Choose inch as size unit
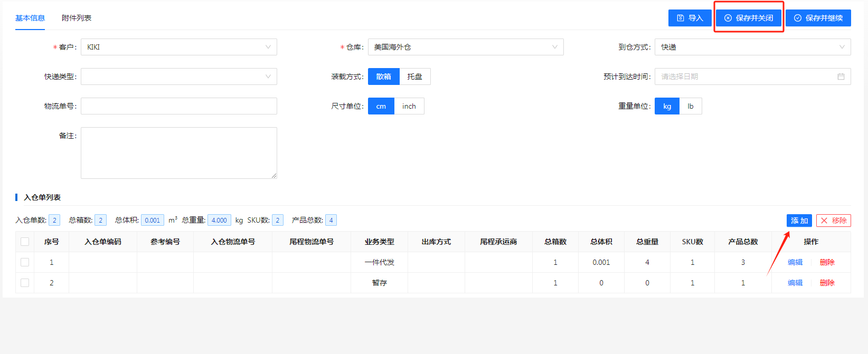 click(409, 106)
